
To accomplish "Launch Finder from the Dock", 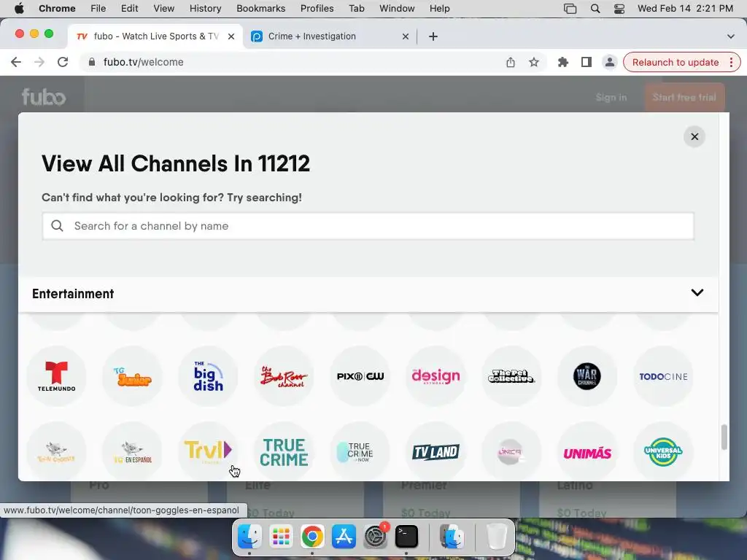I will (249, 537).
